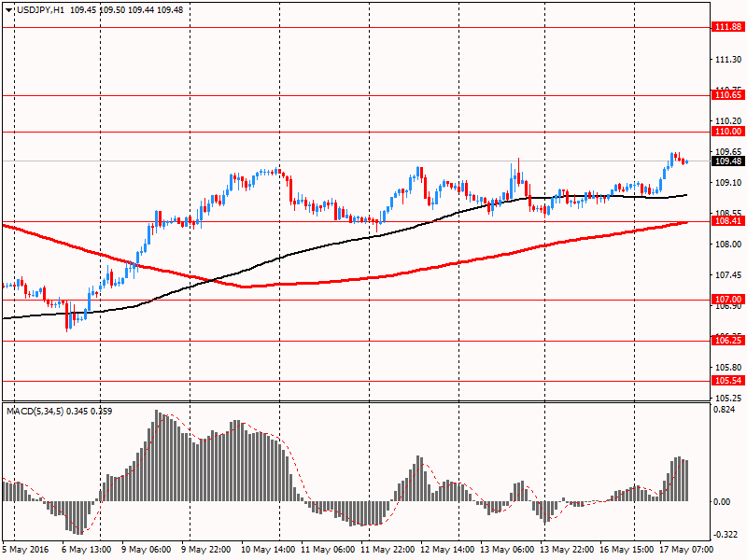Click the 6 May 13:00 time label
The image size is (747, 560).
86,550
